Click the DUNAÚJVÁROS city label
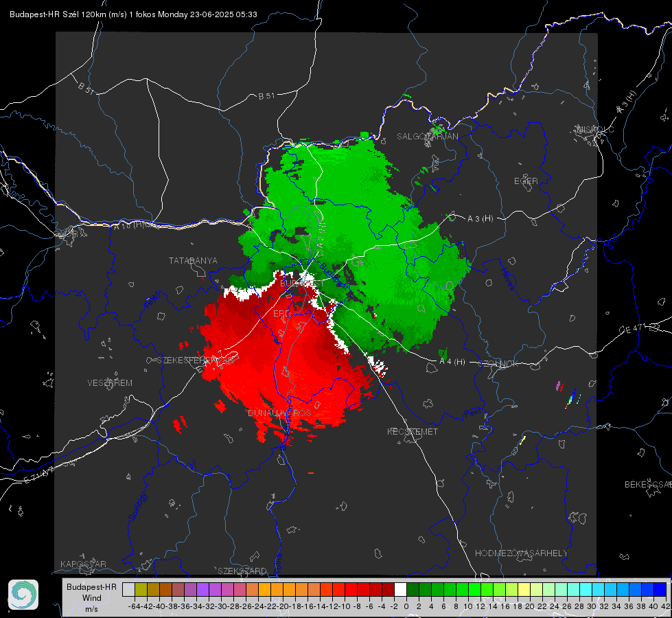 tap(279, 413)
